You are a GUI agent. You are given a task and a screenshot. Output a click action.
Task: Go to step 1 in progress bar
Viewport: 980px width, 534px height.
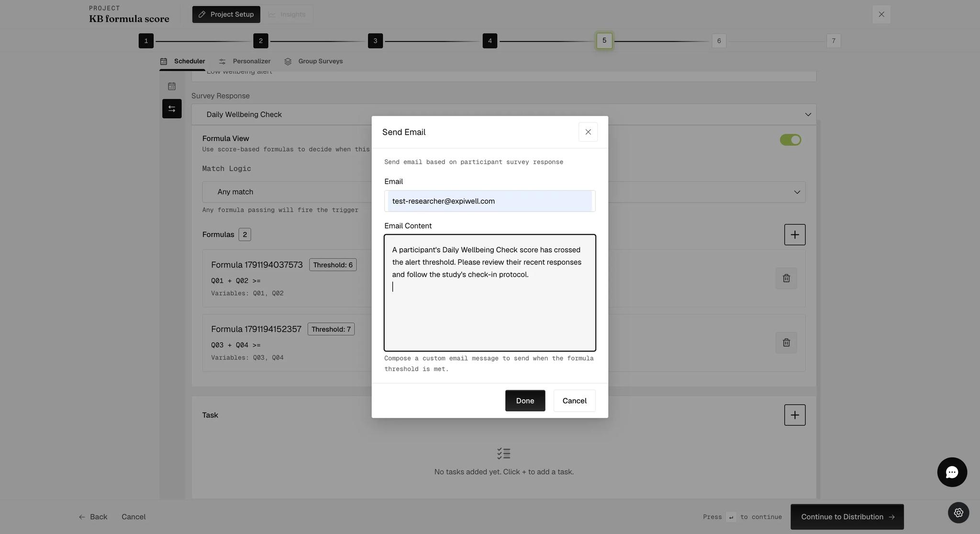[x=146, y=41]
